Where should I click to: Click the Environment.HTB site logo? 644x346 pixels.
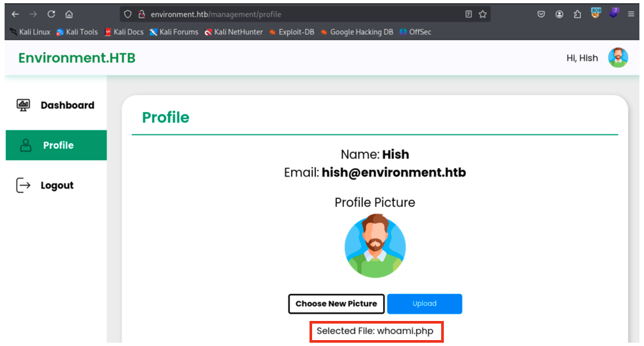tap(77, 58)
